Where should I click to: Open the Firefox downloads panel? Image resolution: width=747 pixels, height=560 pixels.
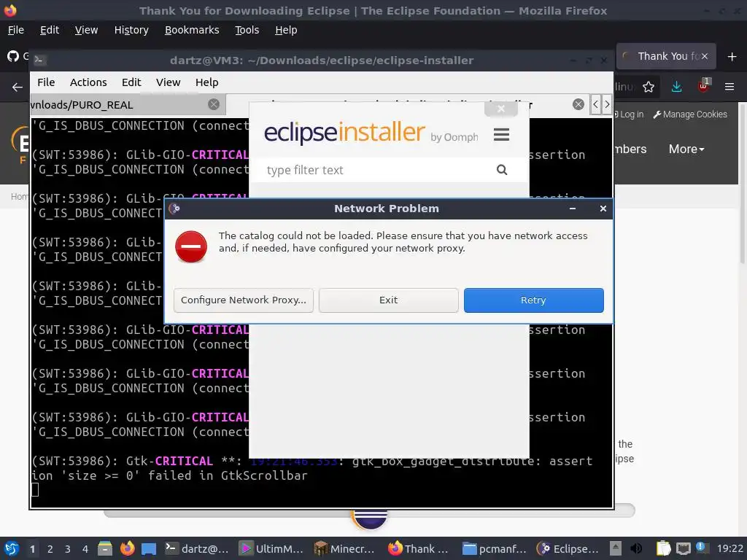point(676,87)
